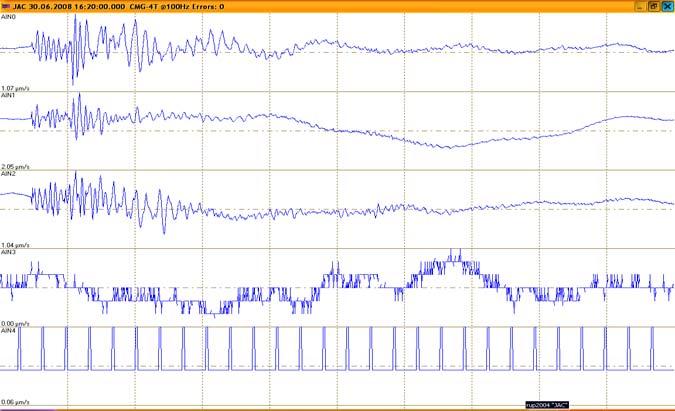Click the window icon left of JAC title
The width and height of the screenshot is (675, 411).
pyautogui.click(x=6, y=6)
